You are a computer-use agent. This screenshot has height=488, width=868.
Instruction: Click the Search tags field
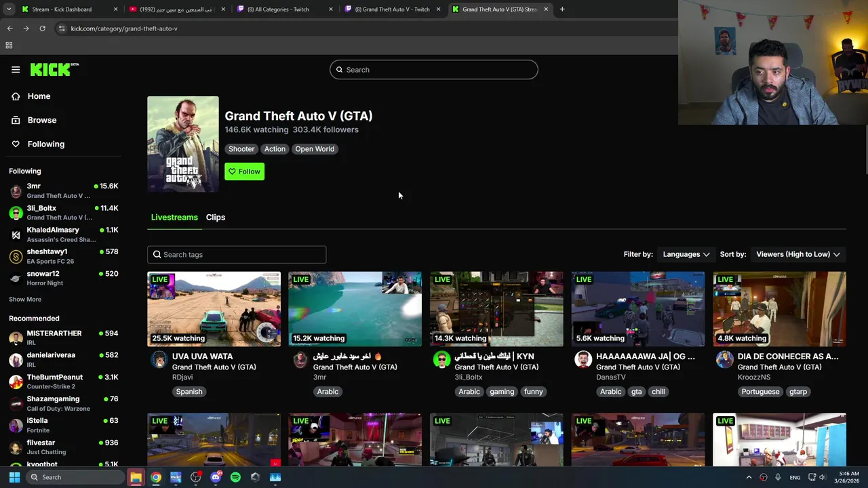[x=237, y=254]
